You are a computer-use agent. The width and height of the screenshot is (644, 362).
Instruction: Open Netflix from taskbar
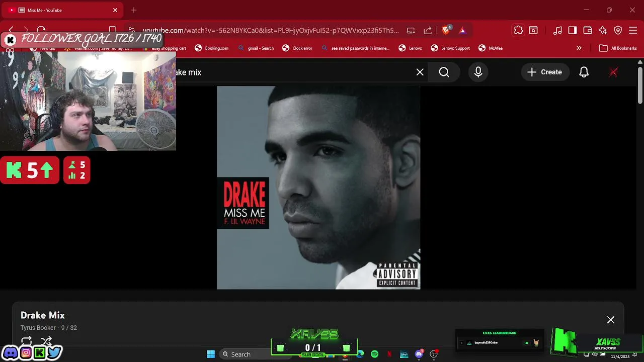tap(389, 354)
